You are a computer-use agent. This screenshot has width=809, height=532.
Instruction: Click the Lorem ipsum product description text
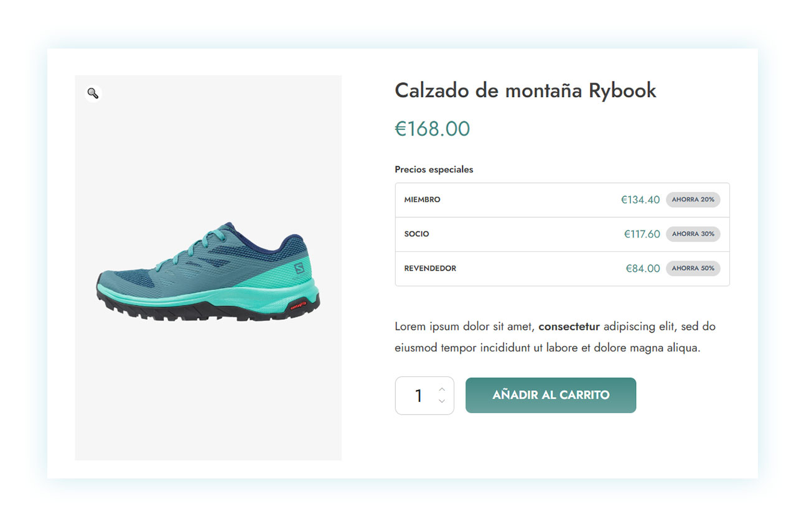[x=548, y=348]
